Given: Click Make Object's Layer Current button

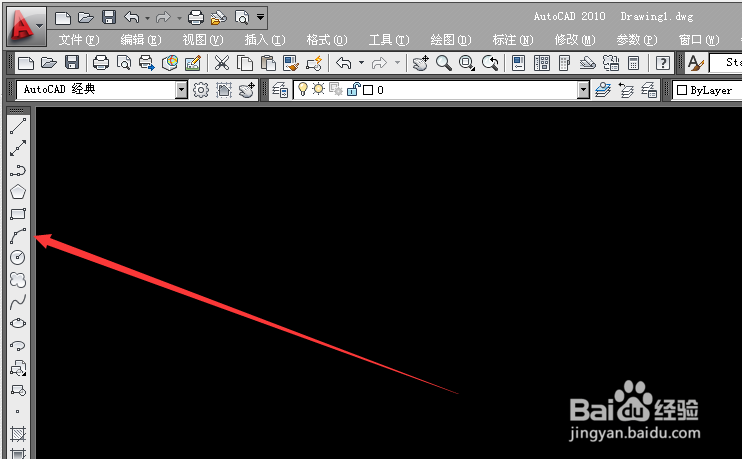Looking at the screenshot, I should [x=602, y=89].
